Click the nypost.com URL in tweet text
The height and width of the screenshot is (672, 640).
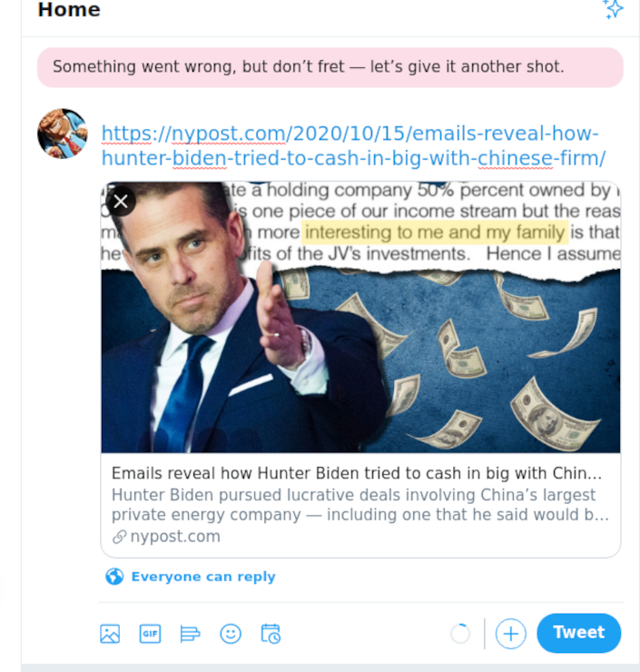352,146
